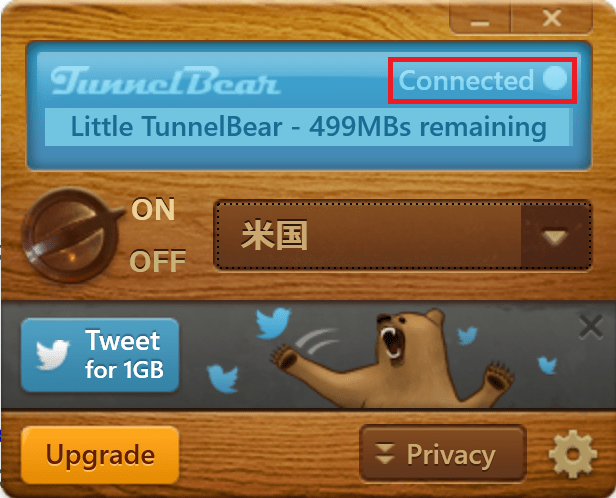Click the roaring bear illustration
The width and height of the screenshot is (616, 498).
pos(392,359)
